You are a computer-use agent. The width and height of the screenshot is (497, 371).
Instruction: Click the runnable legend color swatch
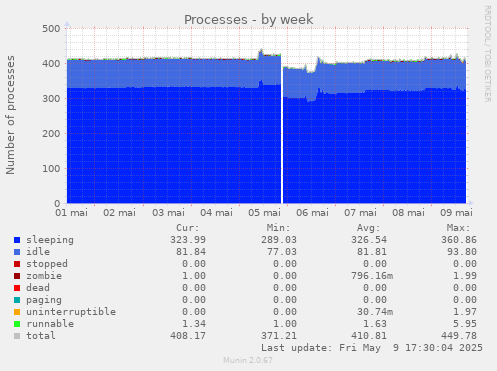[17, 324]
